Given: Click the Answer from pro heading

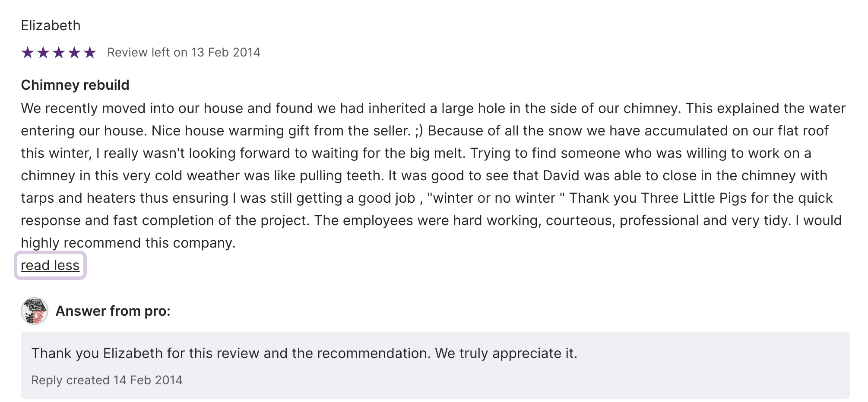Looking at the screenshot, I should click(113, 311).
